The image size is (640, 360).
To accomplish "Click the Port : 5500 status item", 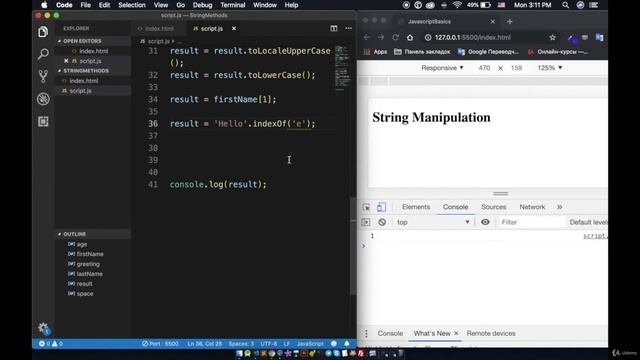I will tap(160, 344).
